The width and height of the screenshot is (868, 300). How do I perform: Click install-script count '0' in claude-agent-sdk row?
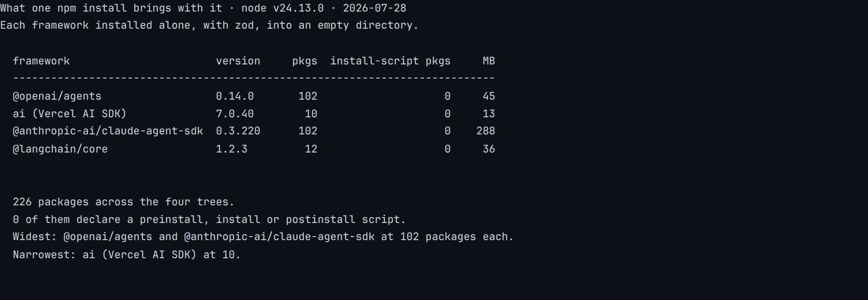coord(448,131)
